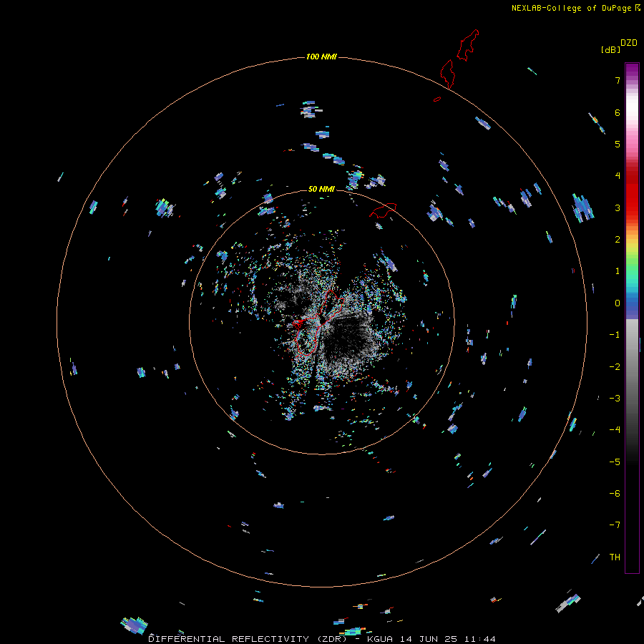Click the 4 value on the color scale
The width and height of the screenshot is (644, 644).
click(618, 176)
